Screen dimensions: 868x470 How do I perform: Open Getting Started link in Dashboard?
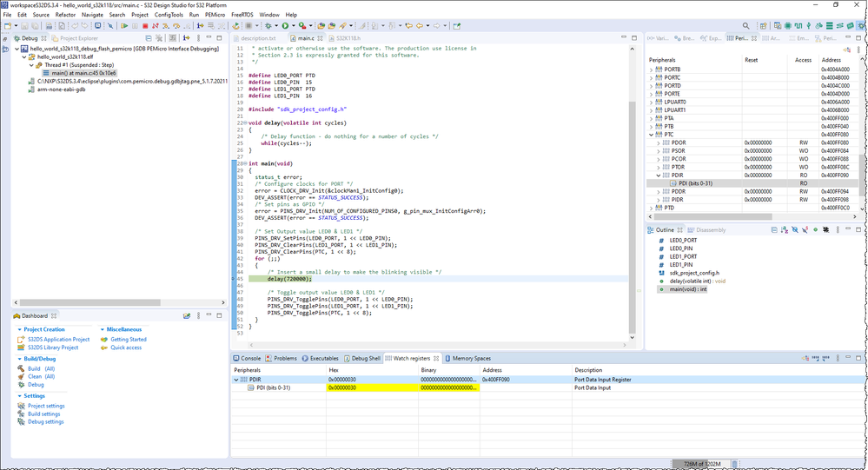tap(129, 339)
